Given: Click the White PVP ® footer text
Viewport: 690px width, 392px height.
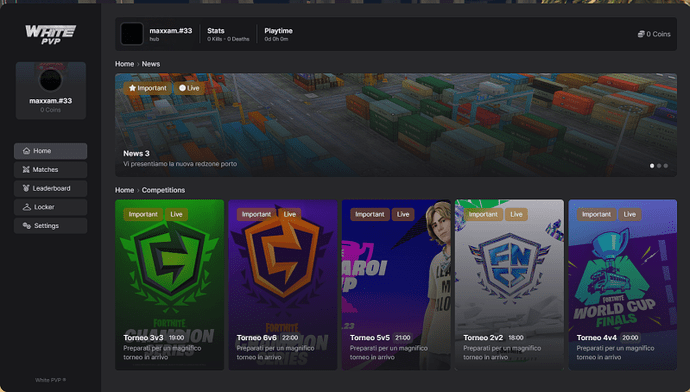Looking at the screenshot, I should [51, 380].
